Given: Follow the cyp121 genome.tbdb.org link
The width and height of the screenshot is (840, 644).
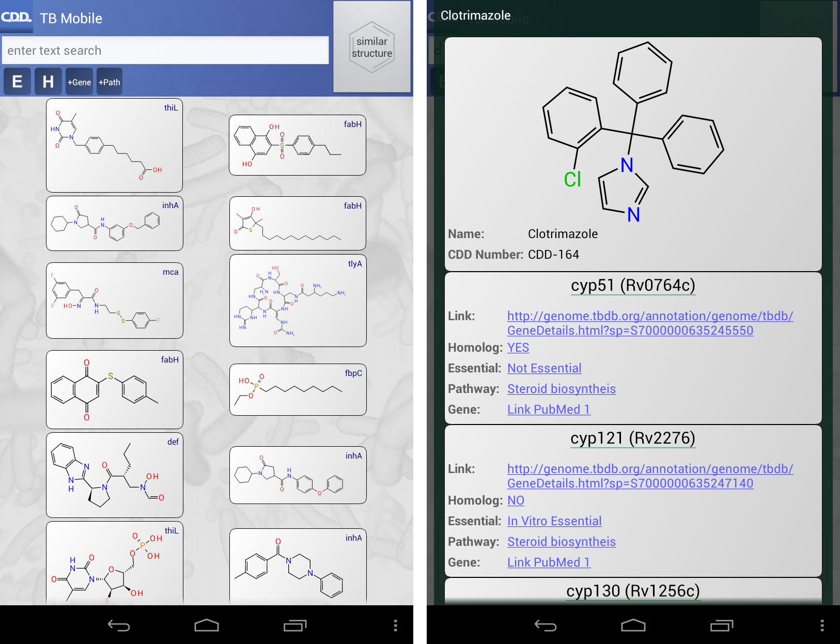Looking at the screenshot, I should [x=649, y=476].
